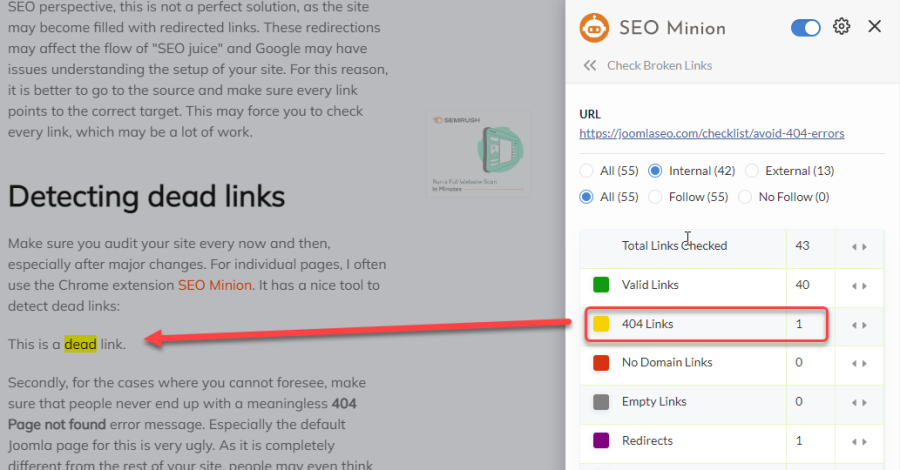
Task: Select the Internal (42) radio option
Action: point(655,171)
